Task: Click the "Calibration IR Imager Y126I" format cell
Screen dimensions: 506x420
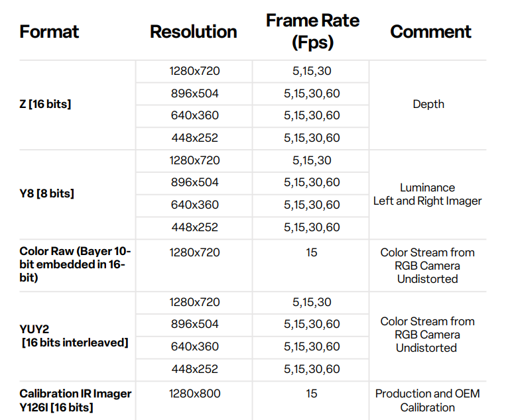Action: (76, 400)
